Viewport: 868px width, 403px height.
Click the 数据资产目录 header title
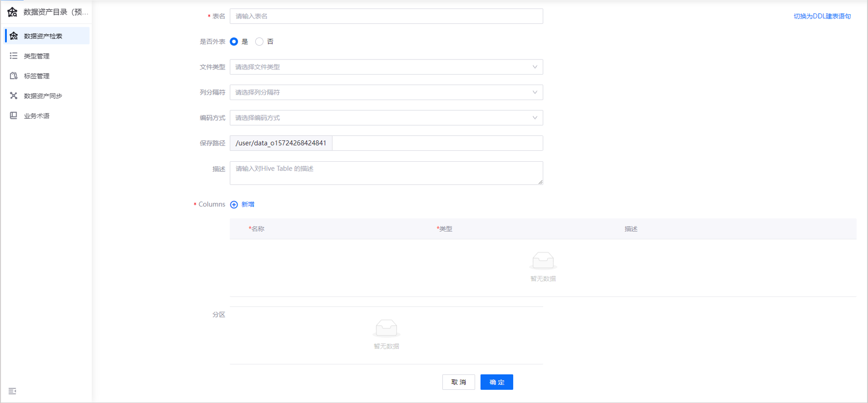click(x=56, y=12)
